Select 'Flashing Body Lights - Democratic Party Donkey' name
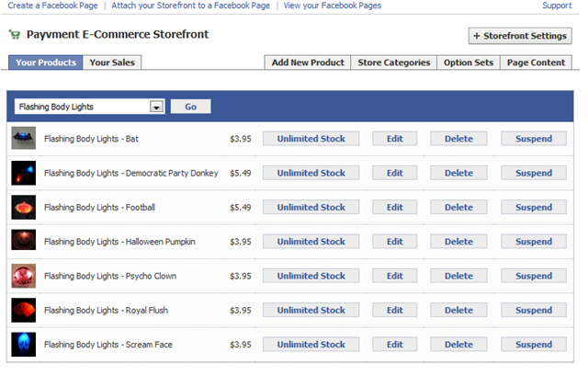588x375 pixels. coord(130,173)
